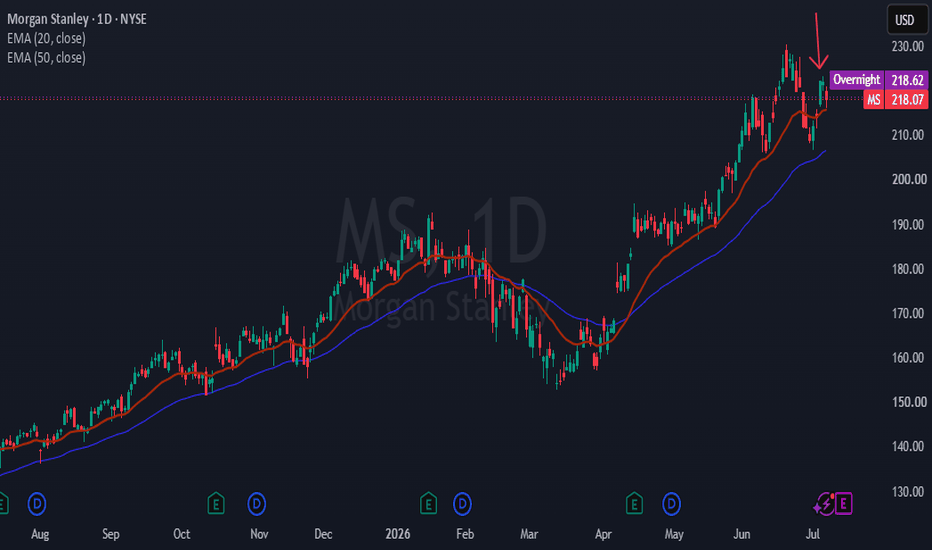Viewport: 932px width, 550px height.
Task: Click the 230.00 price axis label
Action: point(908,46)
